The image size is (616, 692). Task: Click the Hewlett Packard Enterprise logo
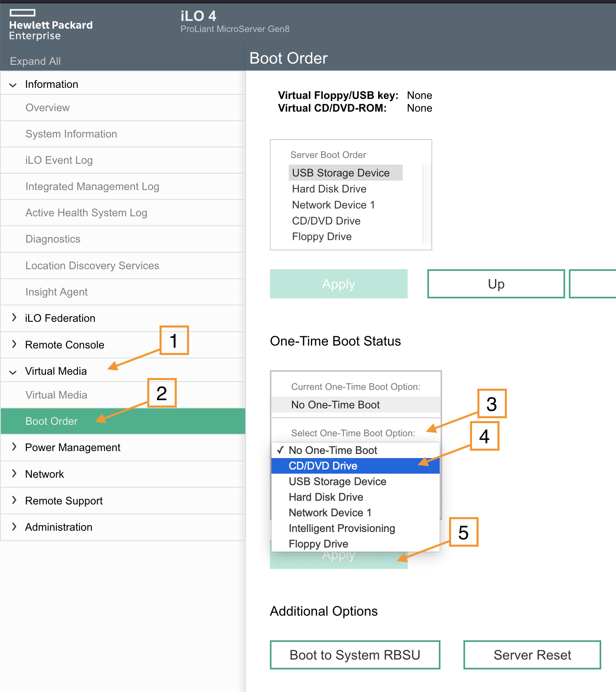point(50,25)
